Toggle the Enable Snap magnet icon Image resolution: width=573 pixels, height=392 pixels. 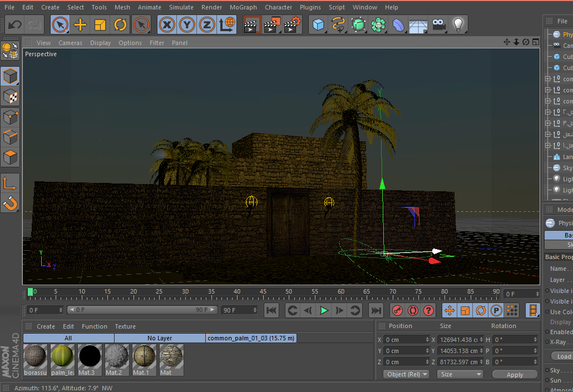click(10, 204)
